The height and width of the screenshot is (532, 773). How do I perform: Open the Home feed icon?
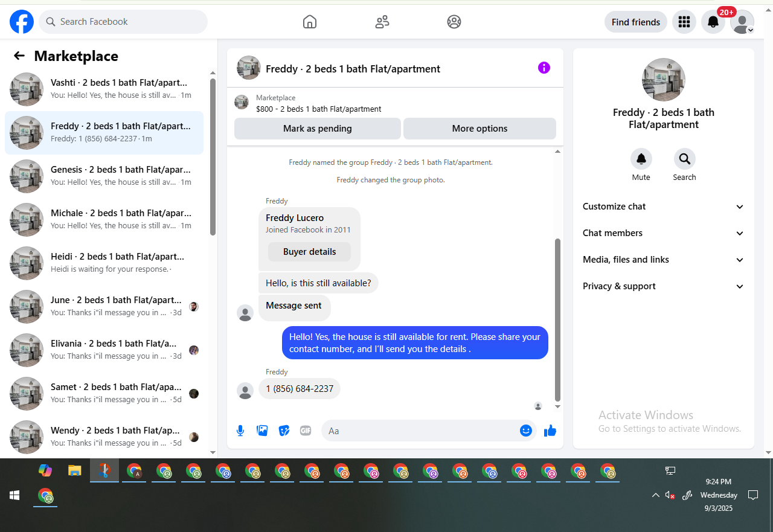pos(309,22)
